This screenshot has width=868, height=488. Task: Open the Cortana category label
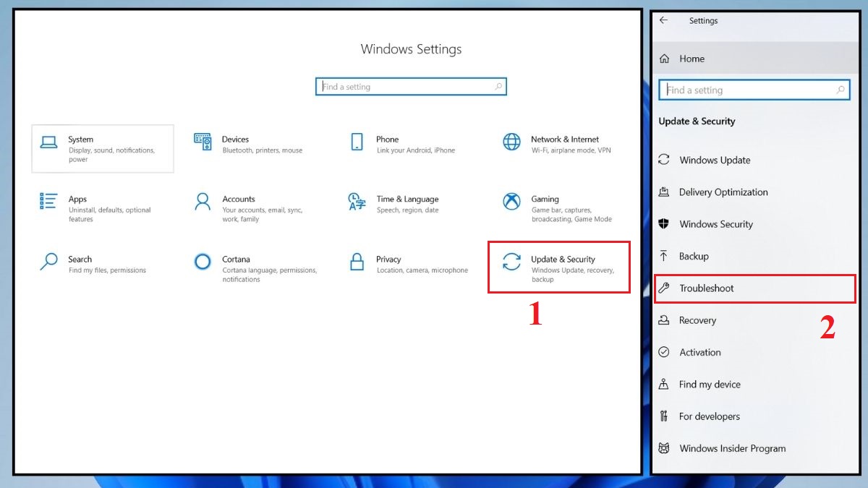pyautogui.click(x=237, y=260)
